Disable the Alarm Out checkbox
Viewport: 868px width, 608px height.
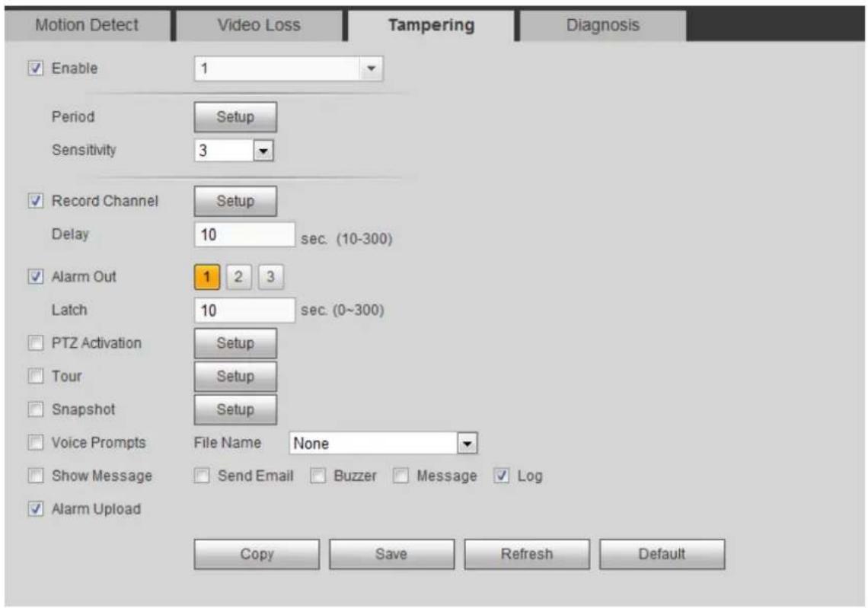pyautogui.click(x=36, y=277)
